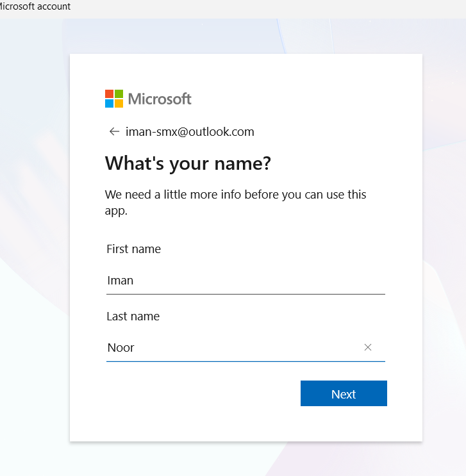Click the Next button

(x=344, y=393)
